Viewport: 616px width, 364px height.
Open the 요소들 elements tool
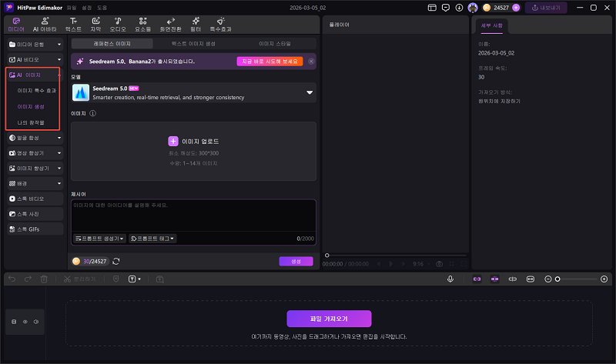143,25
